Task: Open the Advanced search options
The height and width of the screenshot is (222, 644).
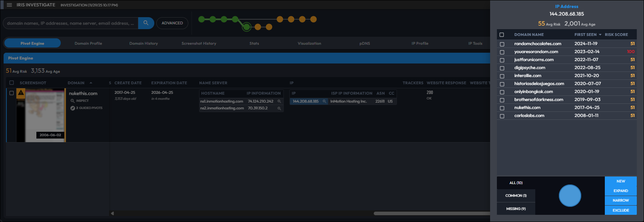Action: point(172,23)
